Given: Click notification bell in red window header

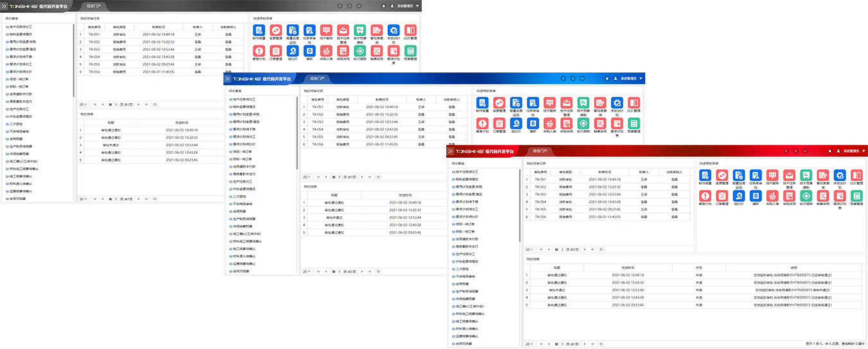Looking at the screenshot, I should (830, 151).
